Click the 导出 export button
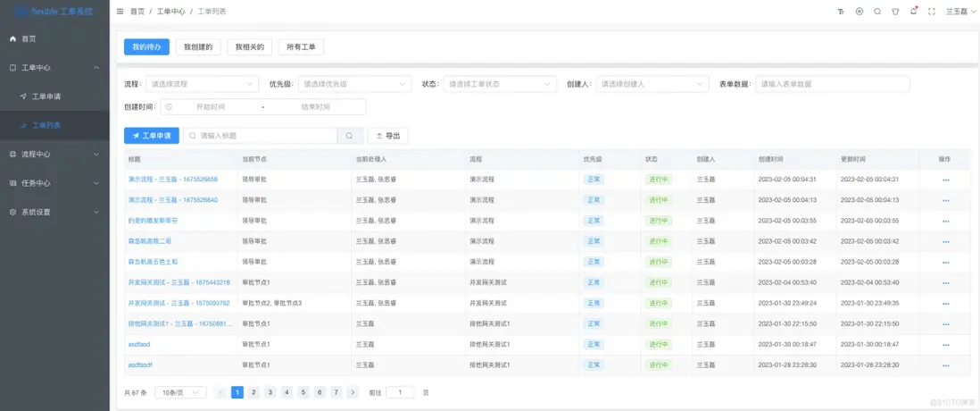This screenshot has height=411, width=980. coord(388,136)
